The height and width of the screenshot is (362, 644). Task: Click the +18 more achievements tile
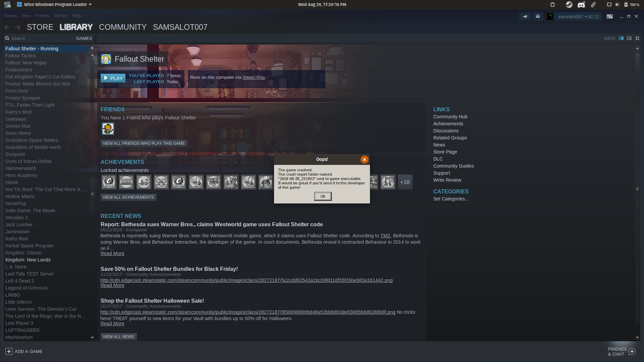405,182
